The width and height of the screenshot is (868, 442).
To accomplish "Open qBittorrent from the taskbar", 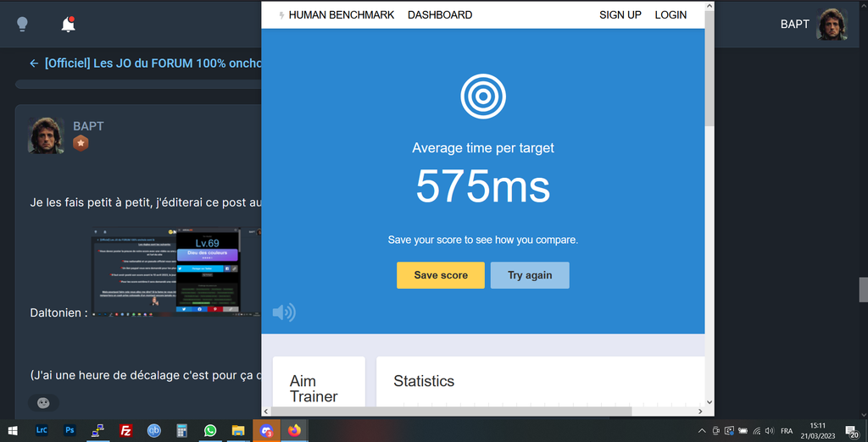I will 154,430.
